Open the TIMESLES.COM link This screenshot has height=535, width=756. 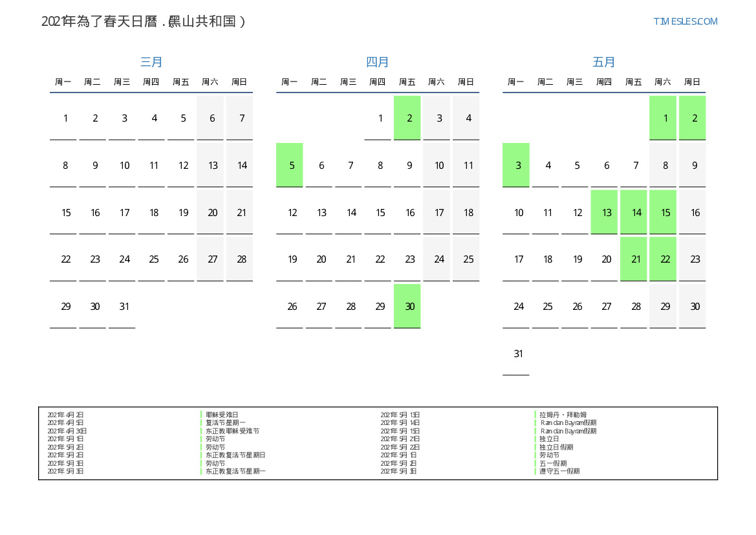point(685,21)
